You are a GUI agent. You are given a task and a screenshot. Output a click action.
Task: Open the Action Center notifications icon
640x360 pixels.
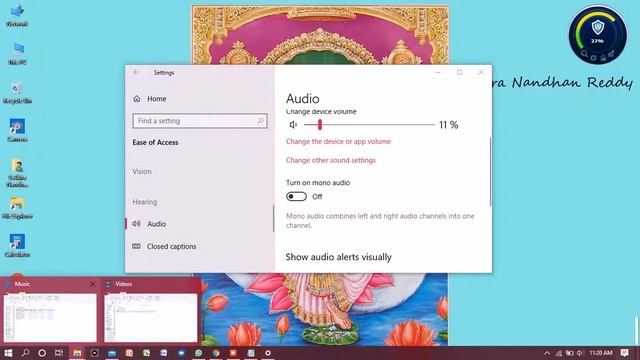click(x=624, y=353)
